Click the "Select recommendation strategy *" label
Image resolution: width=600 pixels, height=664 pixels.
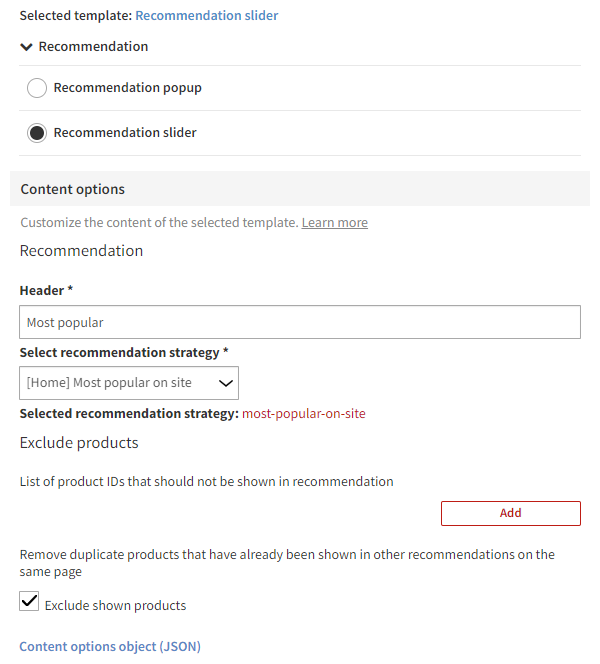[124, 353]
